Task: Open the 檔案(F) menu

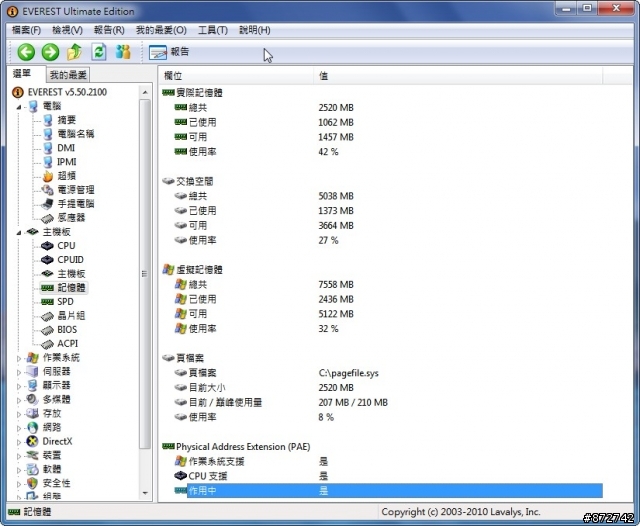Action: click(x=27, y=30)
